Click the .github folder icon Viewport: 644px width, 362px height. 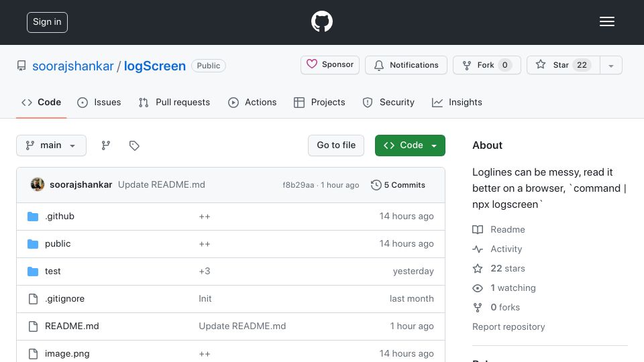(33, 217)
